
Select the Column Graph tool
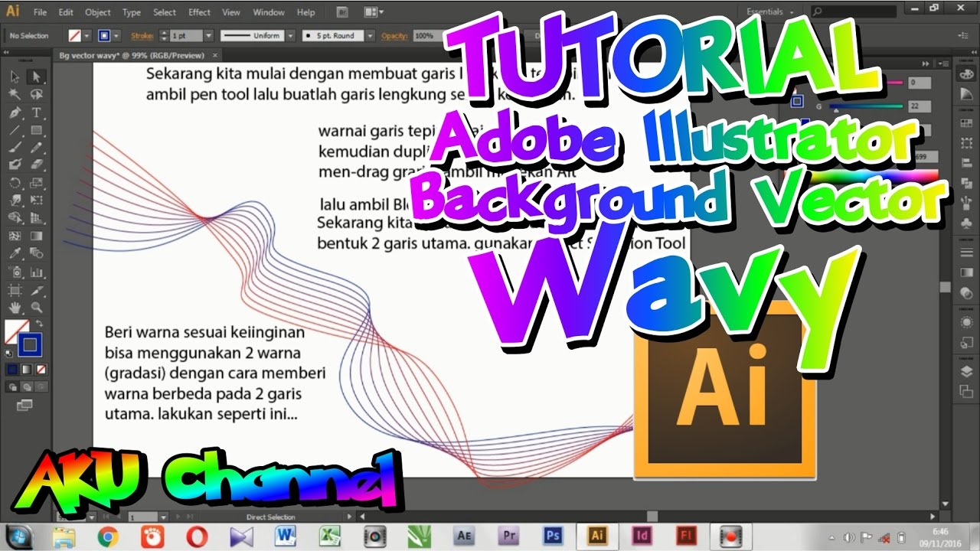36,272
